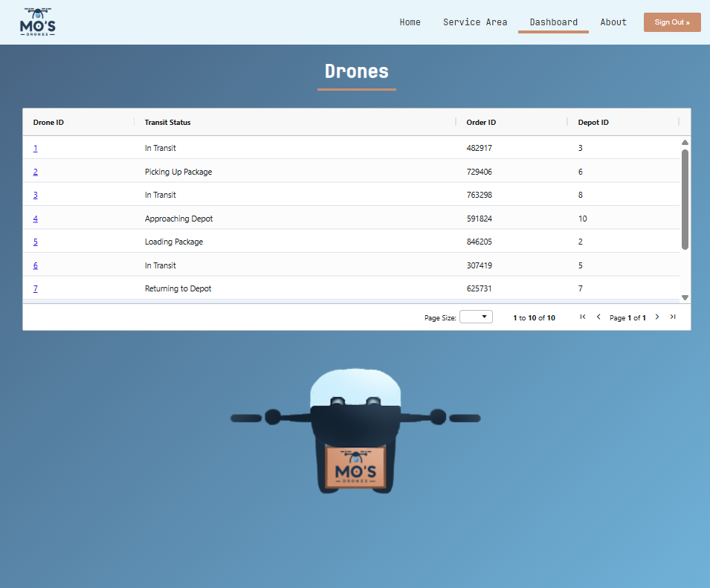Go to next page arrow icon
The width and height of the screenshot is (710, 588).
tap(657, 317)
